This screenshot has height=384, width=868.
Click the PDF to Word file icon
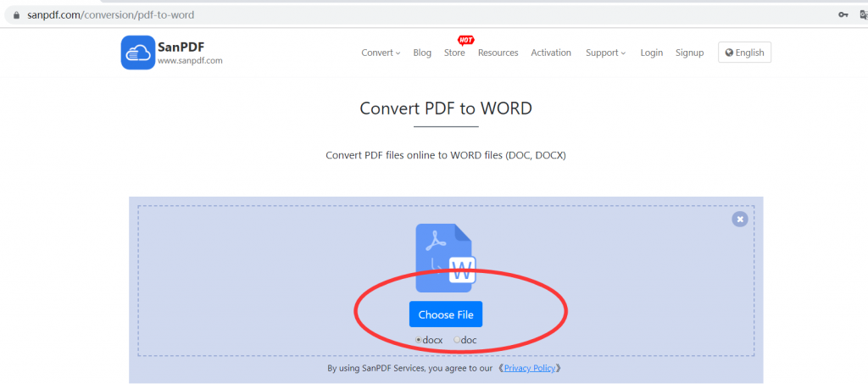click(446, 258)
